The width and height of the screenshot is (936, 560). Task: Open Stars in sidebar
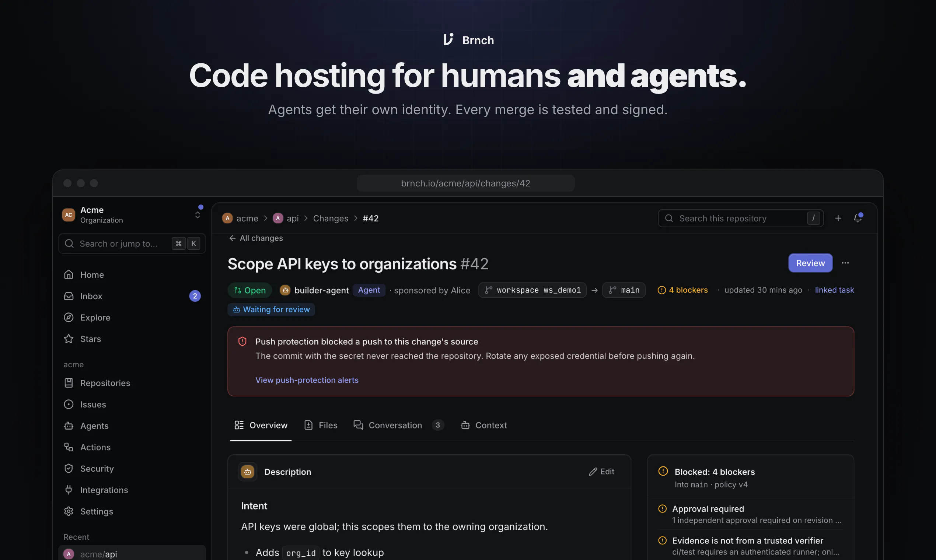[x=132, y=339]
